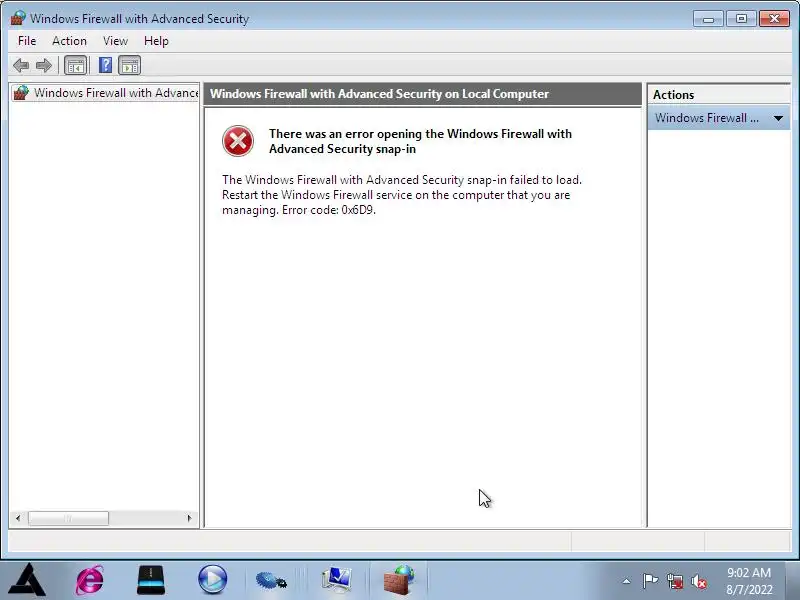Click the 'There was an error opening' heading

[420, 141]
